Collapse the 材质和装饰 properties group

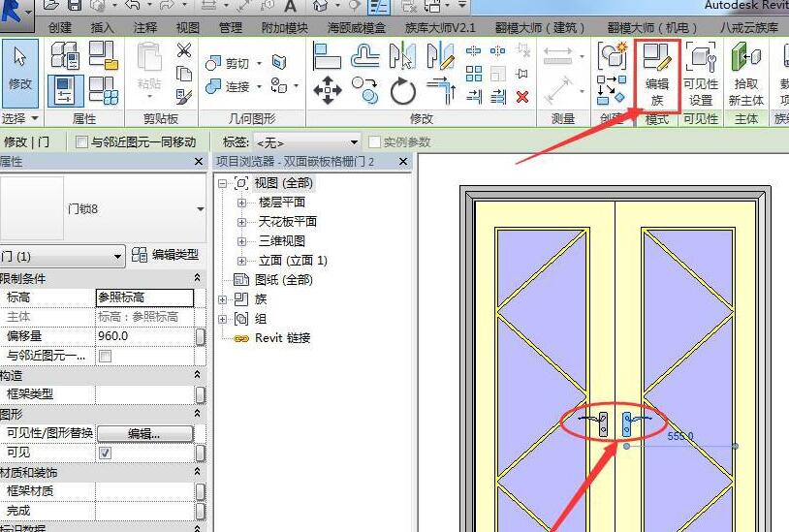click(198, 472)
